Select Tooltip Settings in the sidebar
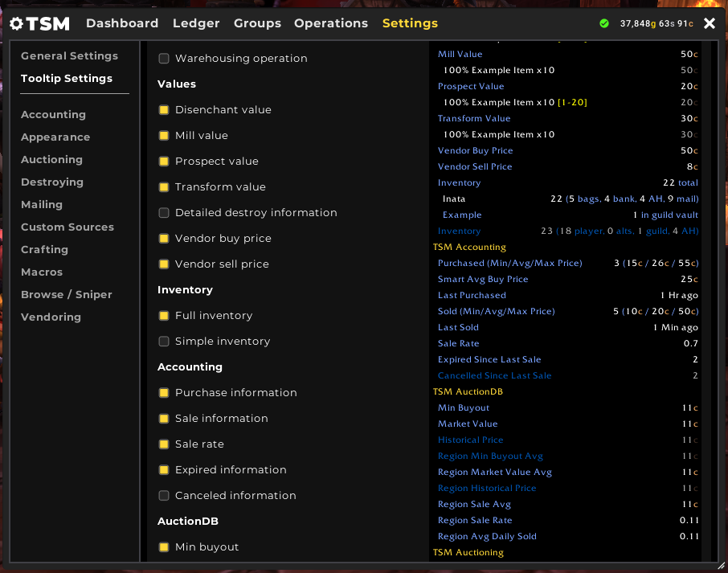The image size is (728, 573). click(67, 78)
